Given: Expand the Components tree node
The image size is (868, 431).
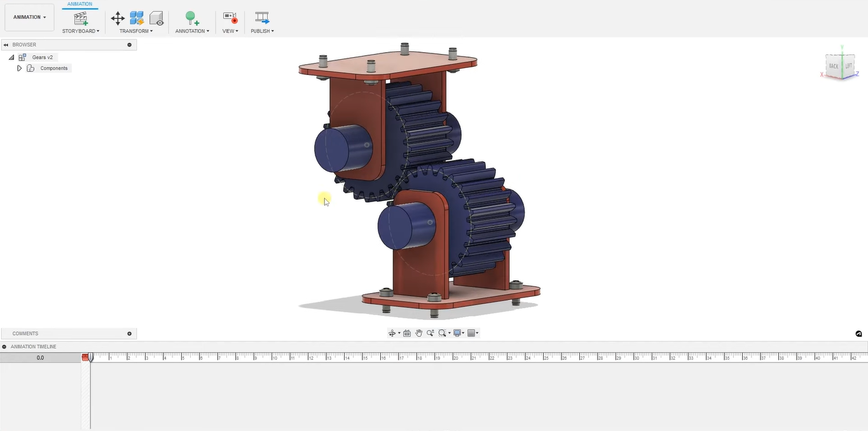Looking at the screenshot, I should [x=20, y=68].
